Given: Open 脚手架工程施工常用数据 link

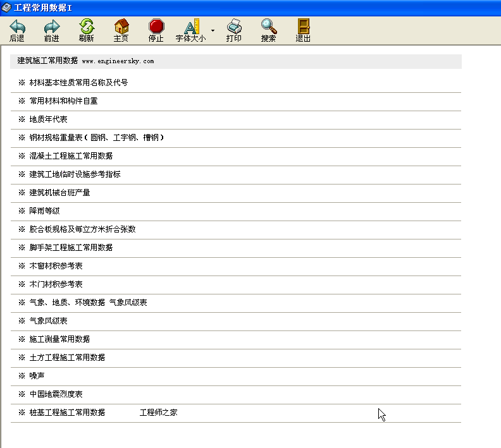Looking at the screenshot, I should (x=71, y=248).
